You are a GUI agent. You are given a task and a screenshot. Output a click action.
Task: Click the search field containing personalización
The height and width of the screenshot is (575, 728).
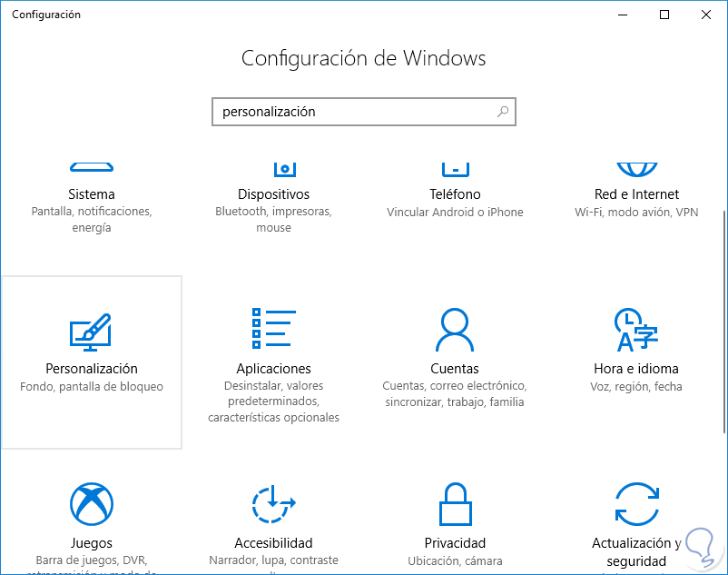pos(354,112)
